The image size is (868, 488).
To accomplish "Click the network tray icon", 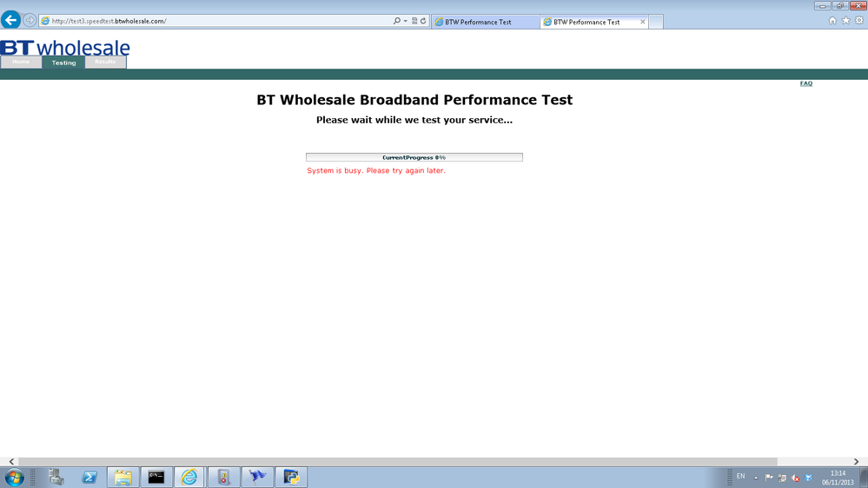I will point(782,478).
